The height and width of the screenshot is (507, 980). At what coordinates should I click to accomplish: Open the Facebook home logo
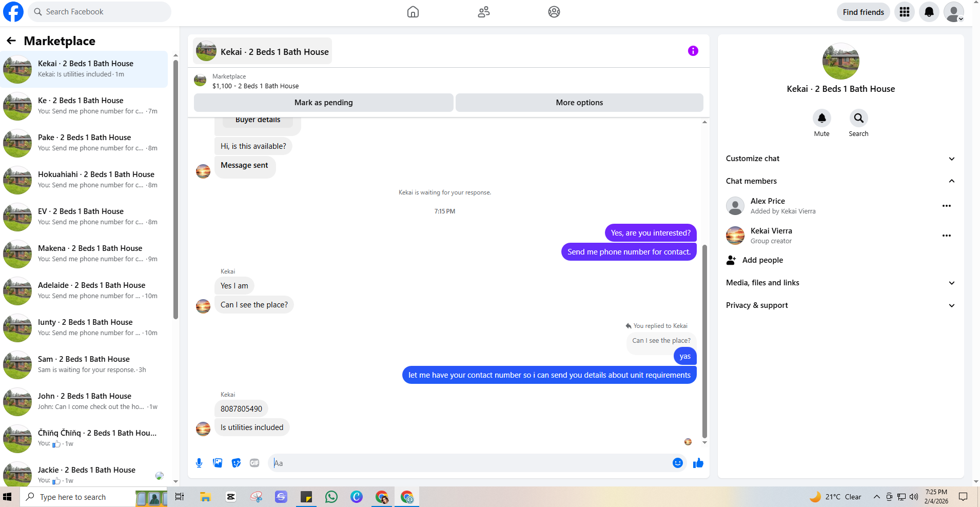coord(13,12)
